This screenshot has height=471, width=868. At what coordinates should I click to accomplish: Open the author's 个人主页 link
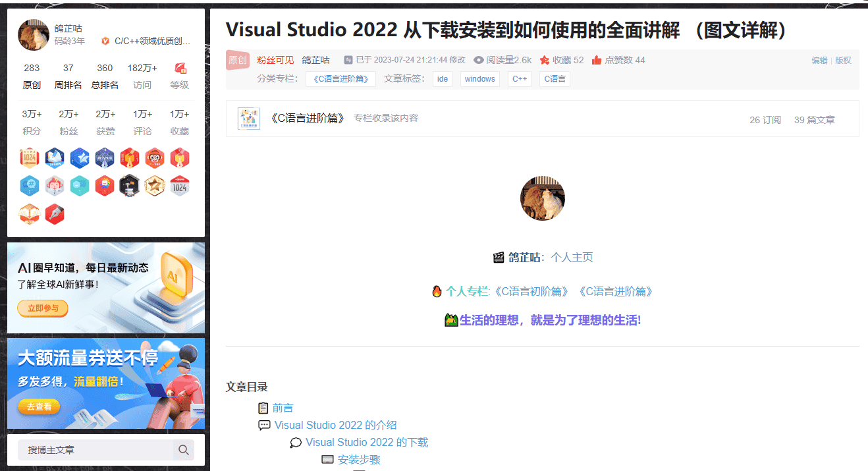[571, 259]
